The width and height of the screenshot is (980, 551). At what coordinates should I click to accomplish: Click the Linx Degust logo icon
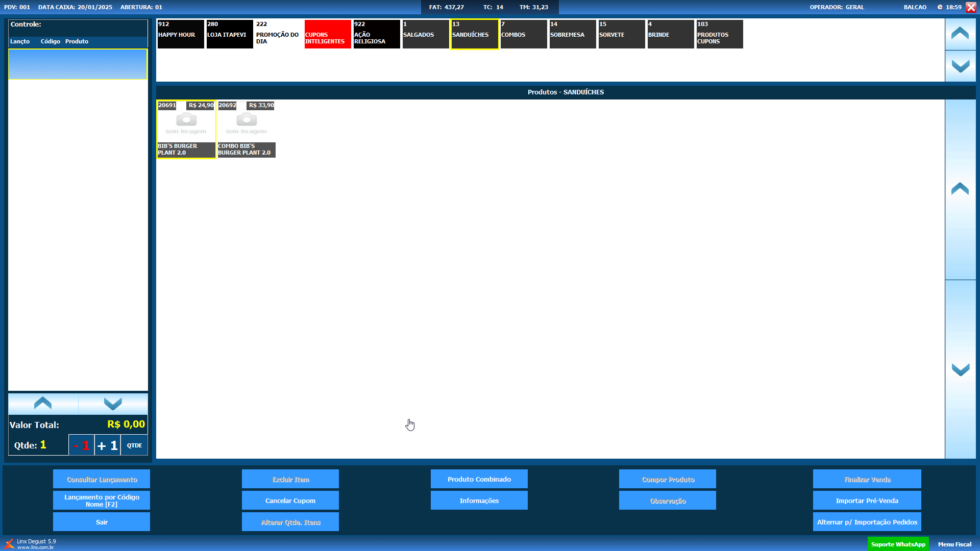click(9, 544)
